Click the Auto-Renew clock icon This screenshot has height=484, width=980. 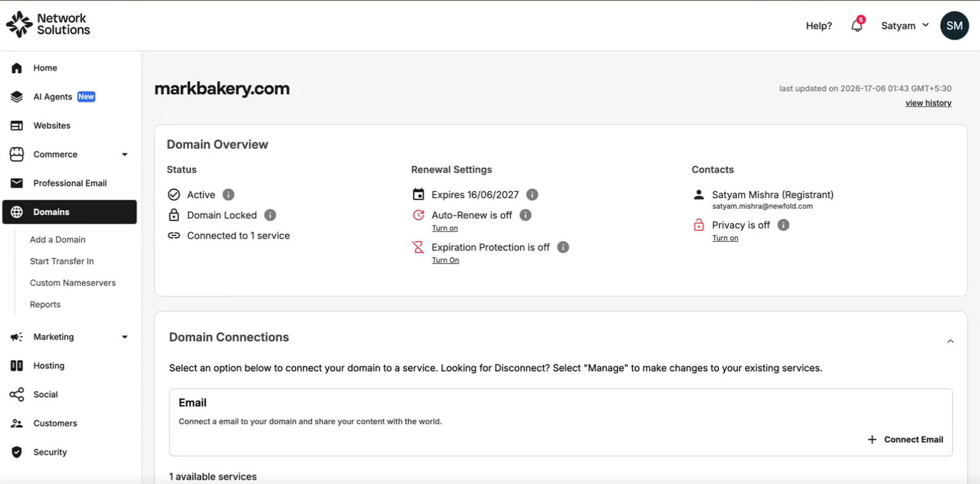coord(418,215)
